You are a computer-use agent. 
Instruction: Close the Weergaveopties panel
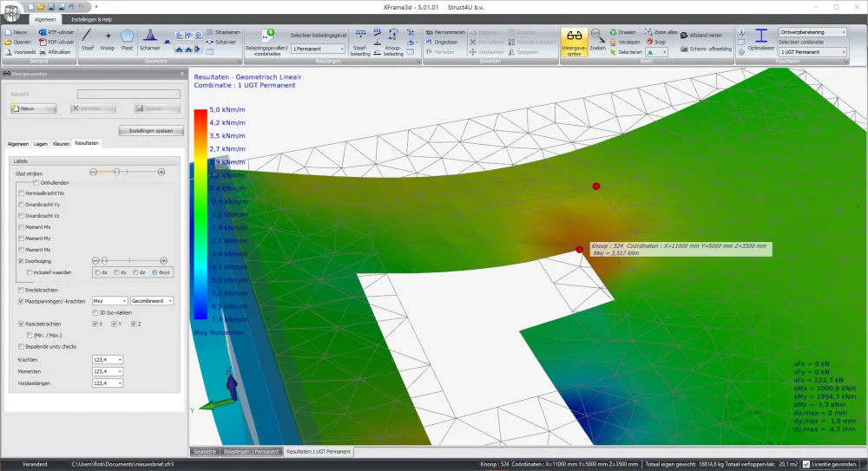point(182,74)
